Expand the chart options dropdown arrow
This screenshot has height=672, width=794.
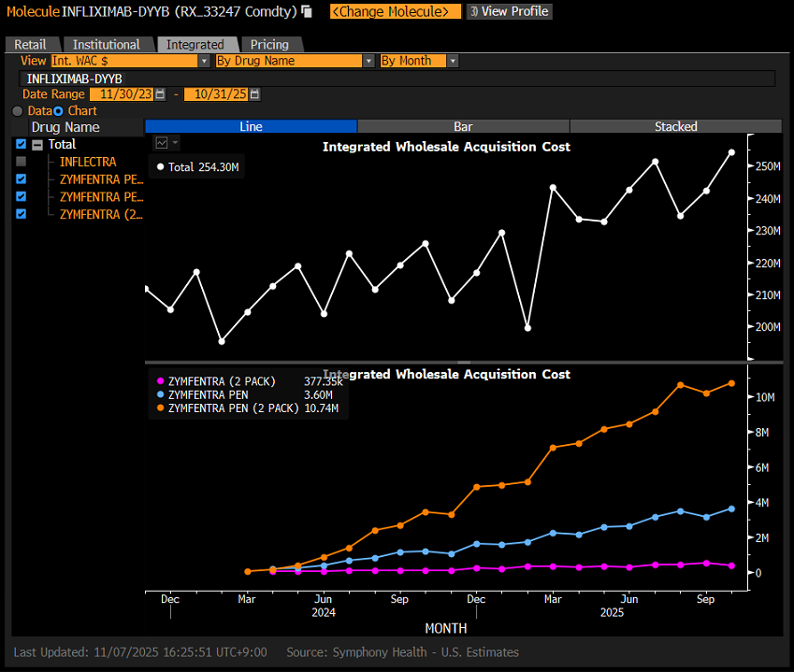coord(175,143)
